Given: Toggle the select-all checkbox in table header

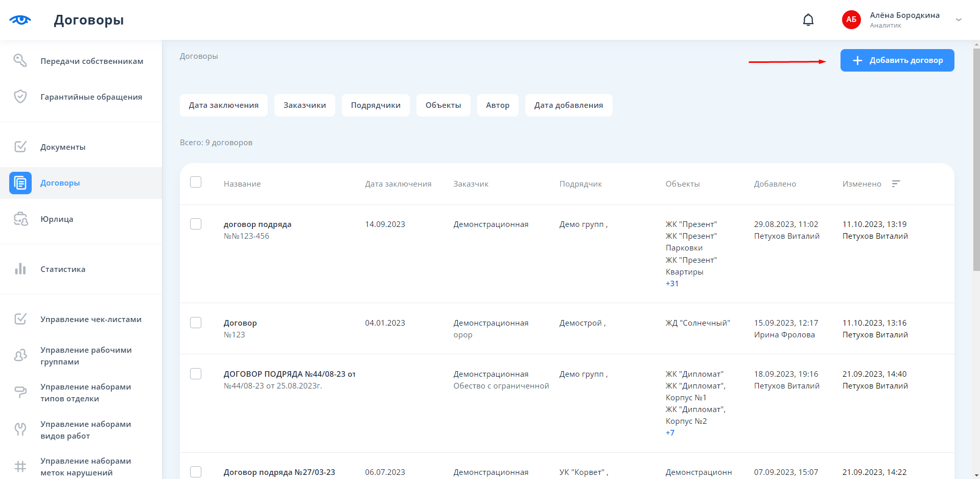Looking at the screenshot, I should 196,183.
